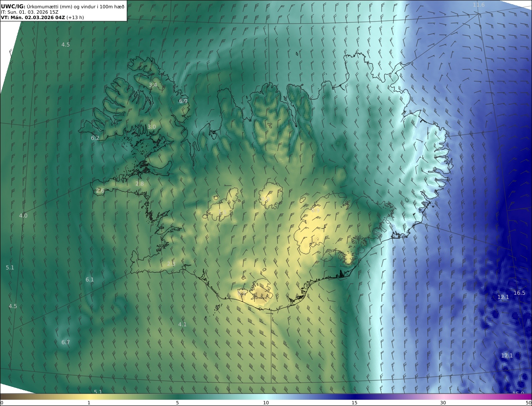The height and width of the screenshot is (406, 532).
Task: Click the 6.9 value label
Action: pyautogui.click(x=183, y=101)
